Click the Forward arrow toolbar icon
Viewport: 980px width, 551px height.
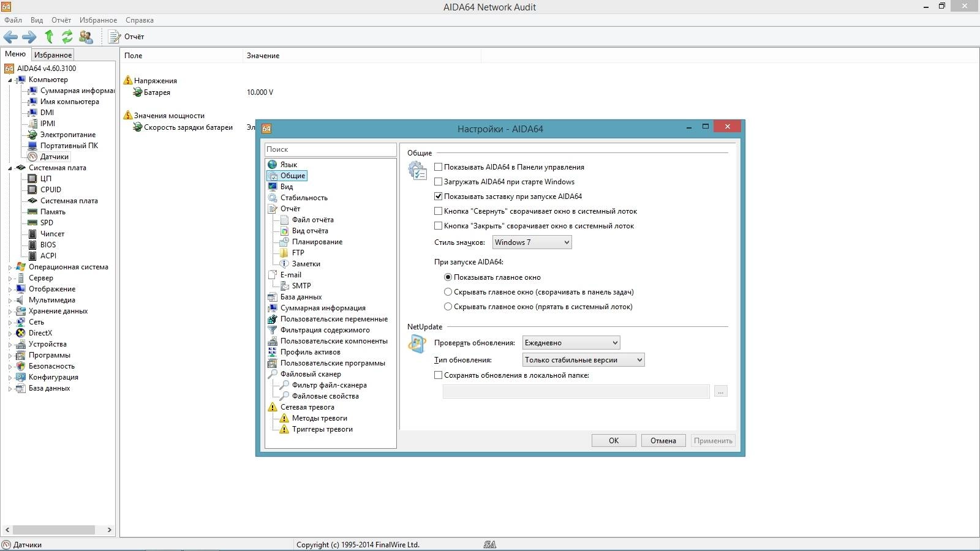(29, 37)
